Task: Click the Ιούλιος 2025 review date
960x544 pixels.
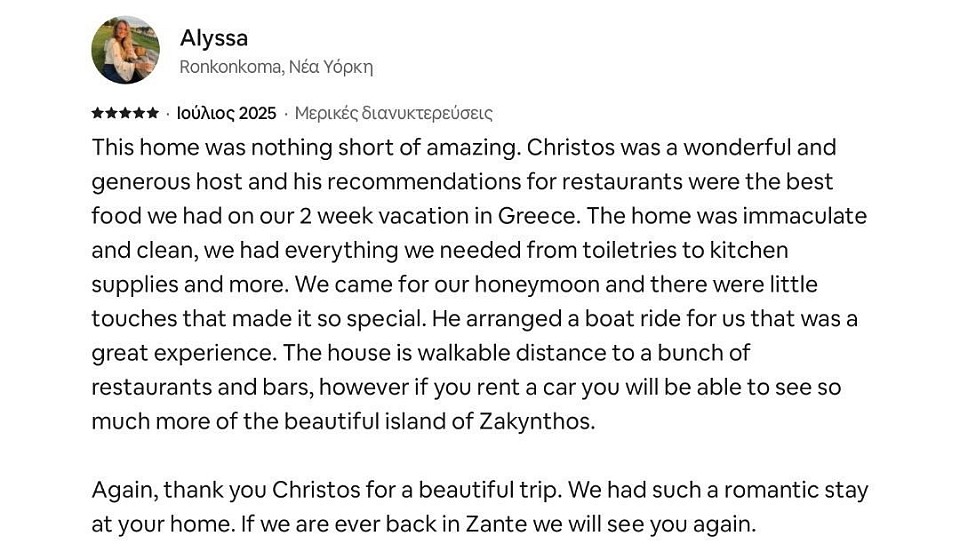Action: pyautogui.click(x=227, y=113)
